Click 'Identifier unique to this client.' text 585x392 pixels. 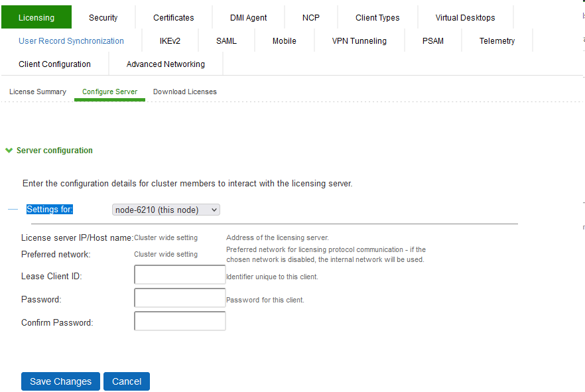click(x=272, y=277)
